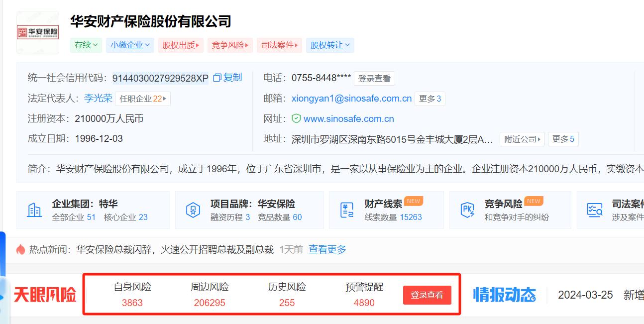Click the 项目品牌 badge icon

pos(193,210)
